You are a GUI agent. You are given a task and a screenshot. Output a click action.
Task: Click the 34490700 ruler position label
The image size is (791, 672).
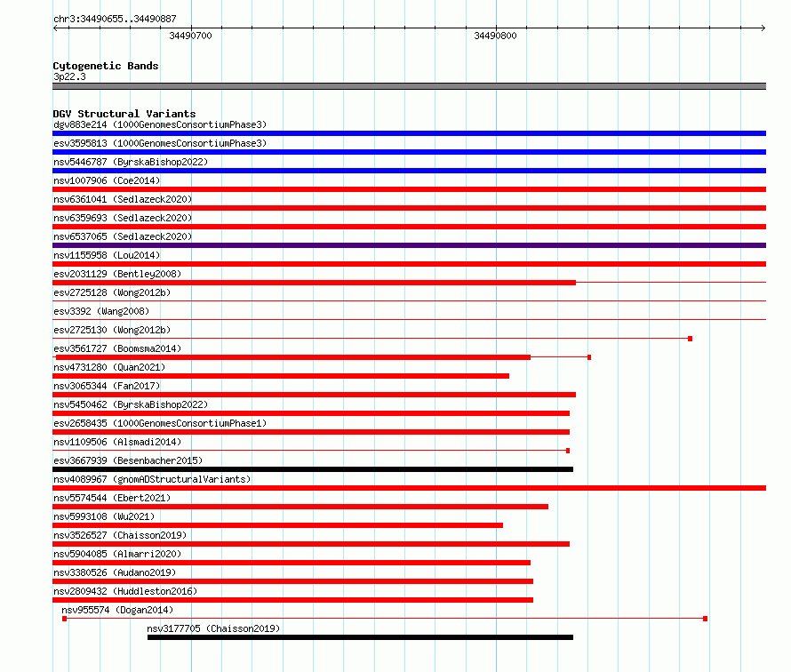(191, 36)
